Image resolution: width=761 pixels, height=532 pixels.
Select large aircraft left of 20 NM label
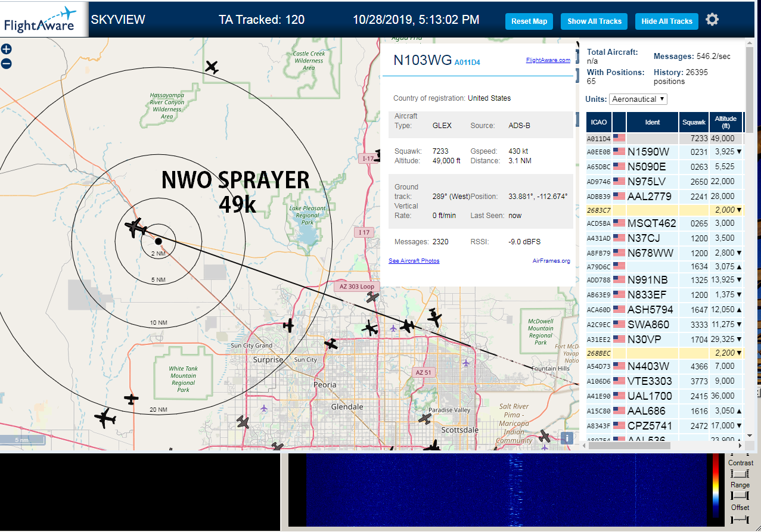pos(105,418)
